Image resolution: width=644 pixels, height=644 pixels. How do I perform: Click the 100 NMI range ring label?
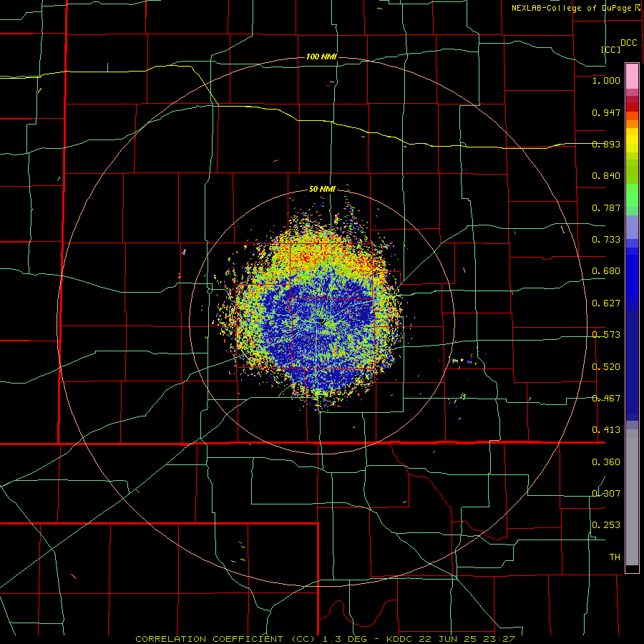pyautogui.click(x=321, y=57)
